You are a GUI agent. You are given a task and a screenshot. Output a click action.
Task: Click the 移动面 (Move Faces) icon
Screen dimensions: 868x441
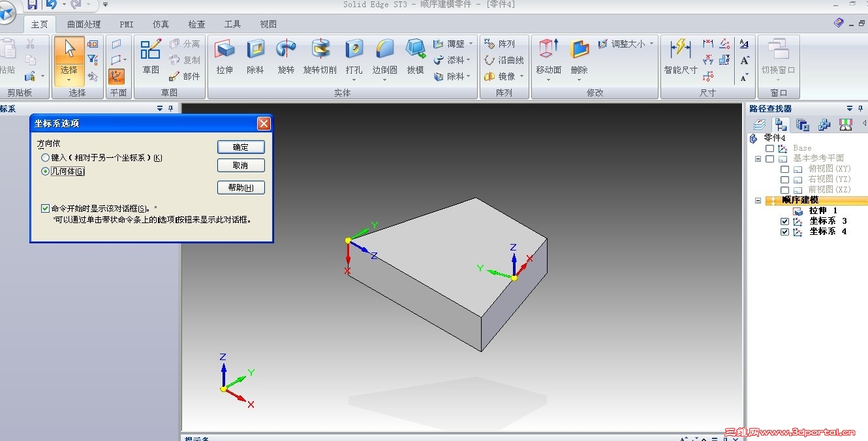click(x=548, y=49)
